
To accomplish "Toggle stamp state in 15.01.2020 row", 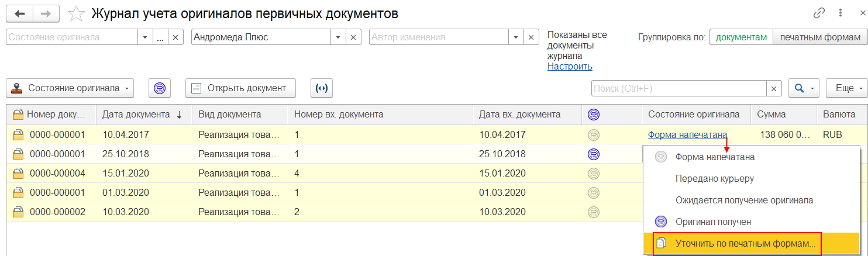I will click(x=594, y=174).
